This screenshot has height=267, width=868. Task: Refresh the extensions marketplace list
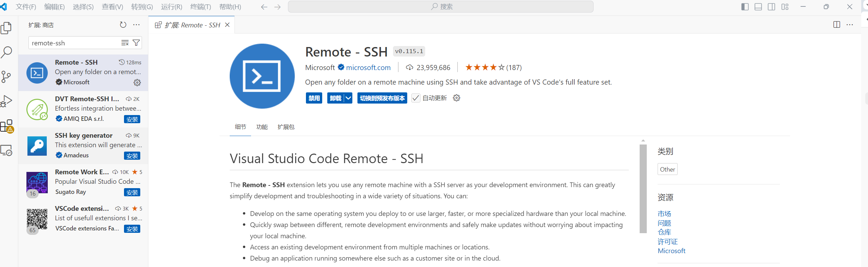click(x=123, y=25)
